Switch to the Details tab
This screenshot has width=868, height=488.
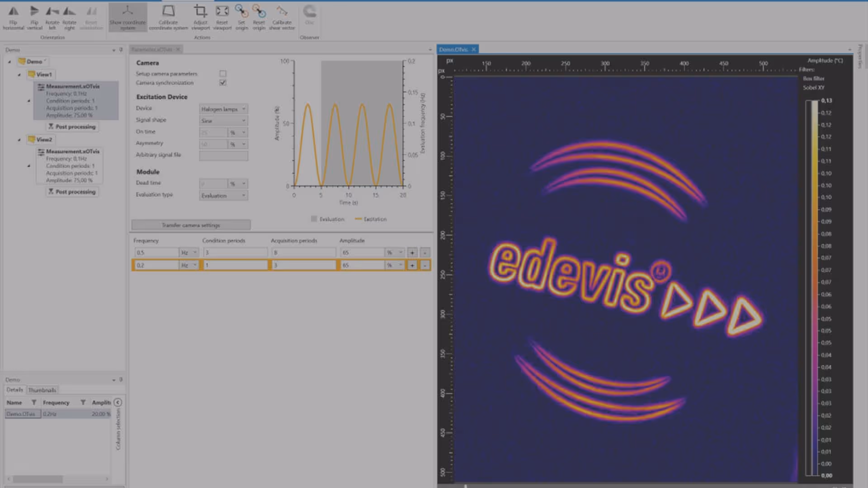[14, 389]
